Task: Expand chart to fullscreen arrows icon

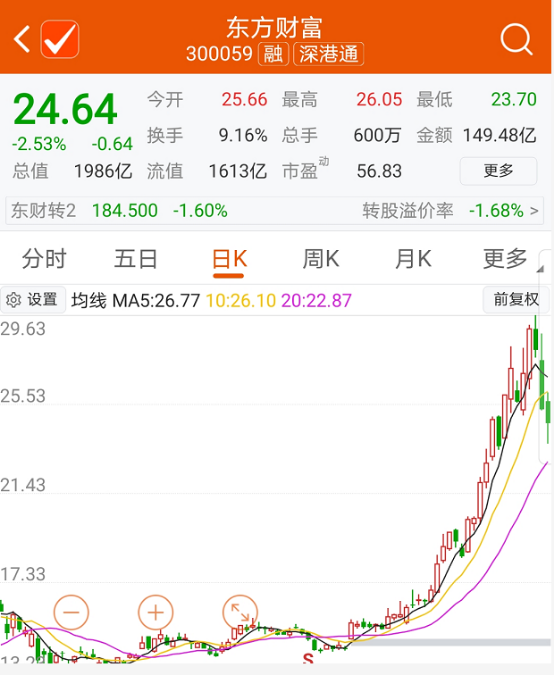Action: point(240,612)
